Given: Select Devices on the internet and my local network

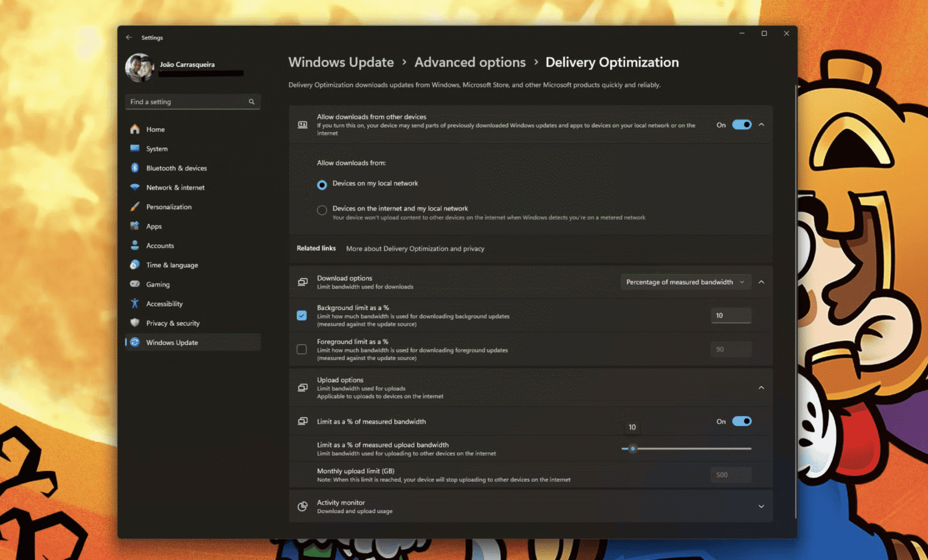Looking at the screenshot, I should coord(322,210).
